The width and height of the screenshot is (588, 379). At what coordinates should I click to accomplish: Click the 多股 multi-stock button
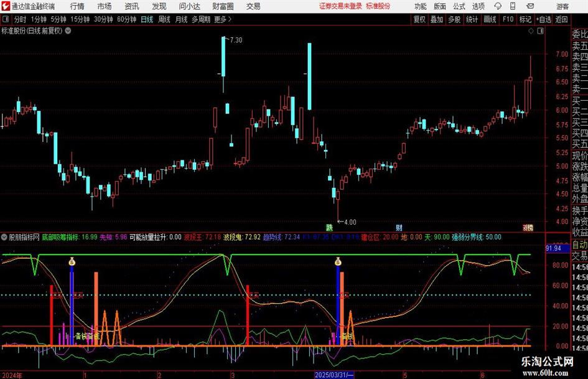(x=454, y=19)
